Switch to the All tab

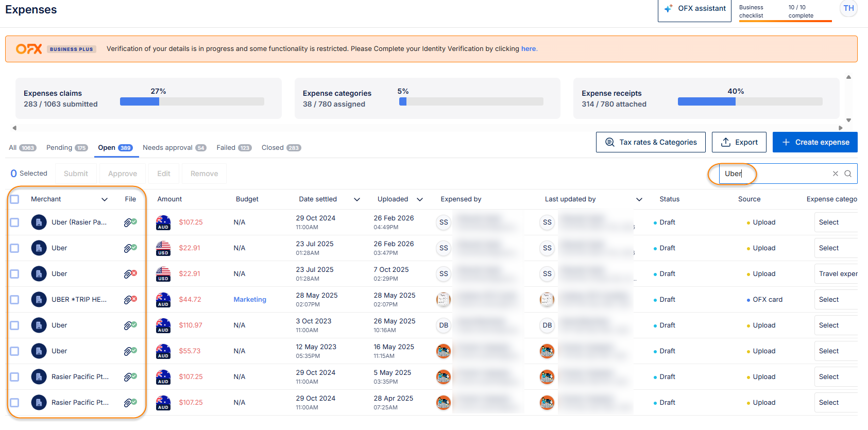[22, 148]
